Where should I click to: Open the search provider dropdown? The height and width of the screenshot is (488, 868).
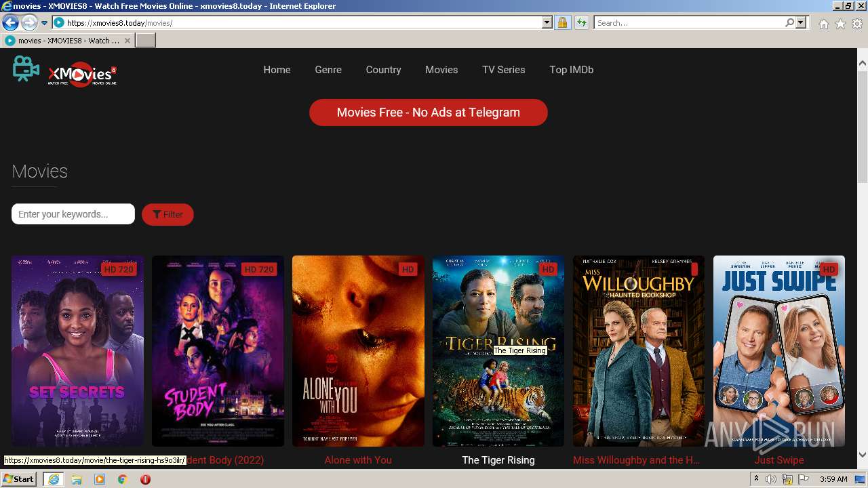[x=801, y=22]
